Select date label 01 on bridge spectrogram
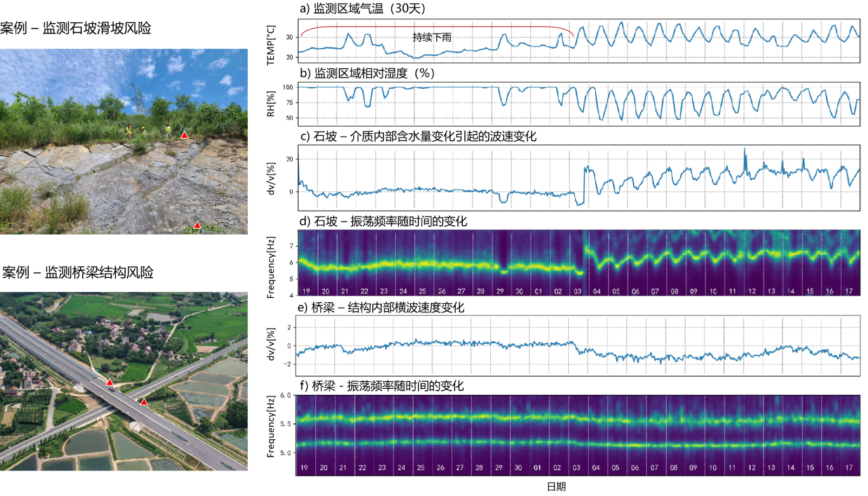868x496 pixels. (x=537, y=468)
